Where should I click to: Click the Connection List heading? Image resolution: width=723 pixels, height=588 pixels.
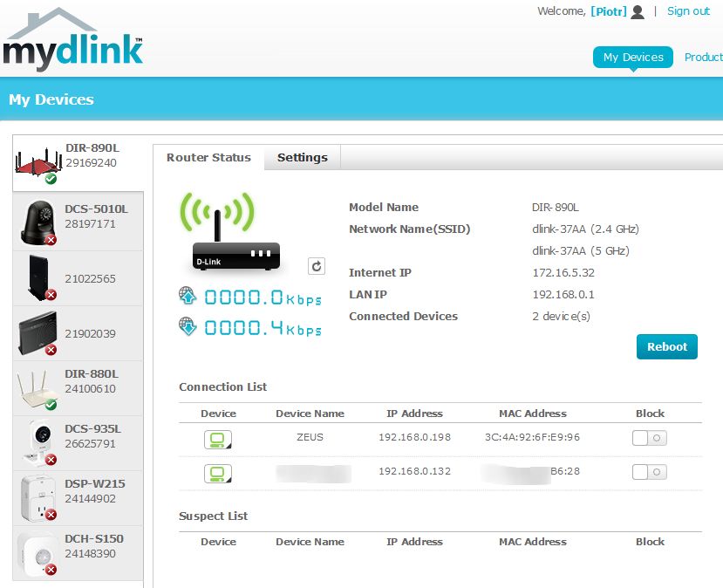click(x=222, y=387)
